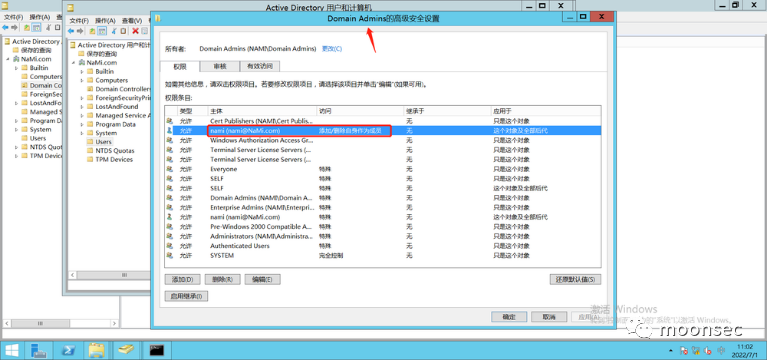The image size is (767, 360).
Task: Select NTDS Quotas in middle window tree
Action: [114, 151]
